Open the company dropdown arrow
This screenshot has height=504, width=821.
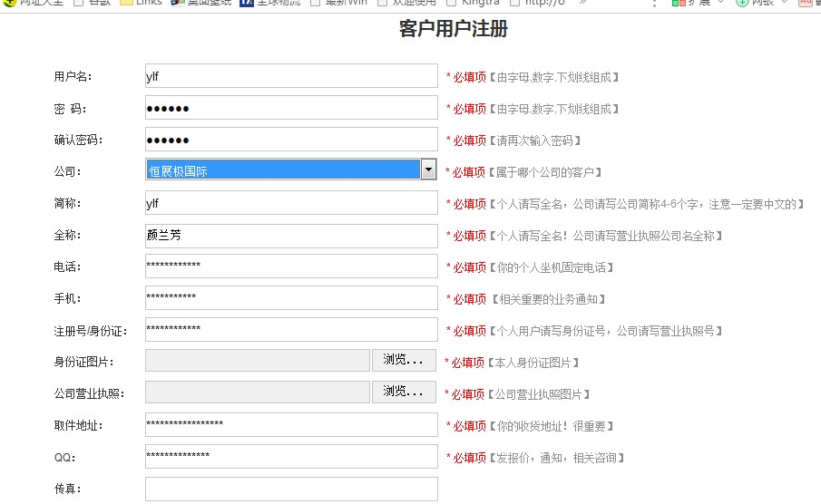(x=428, y=170)
